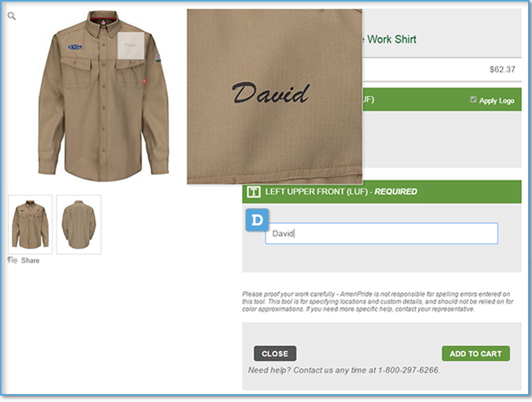Click the blue D callout badge
532x402 pixels.
point(257,220)
